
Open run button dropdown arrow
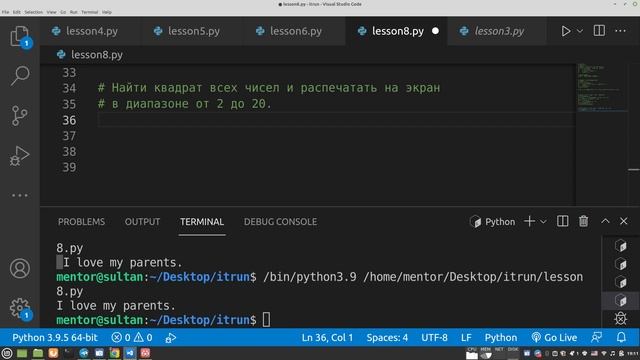(x=580, y=31)
